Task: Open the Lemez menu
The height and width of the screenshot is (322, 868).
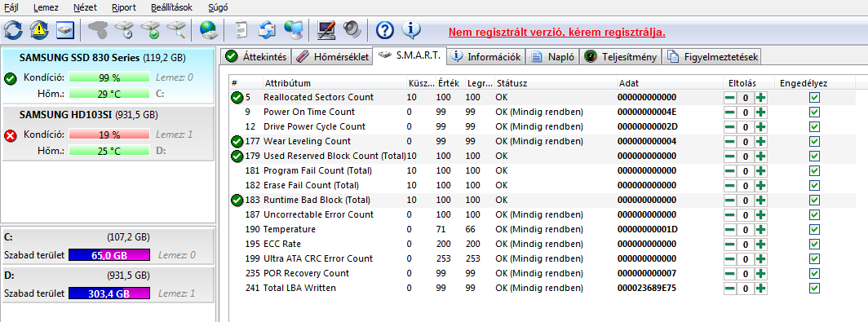Action: (46, 8)
